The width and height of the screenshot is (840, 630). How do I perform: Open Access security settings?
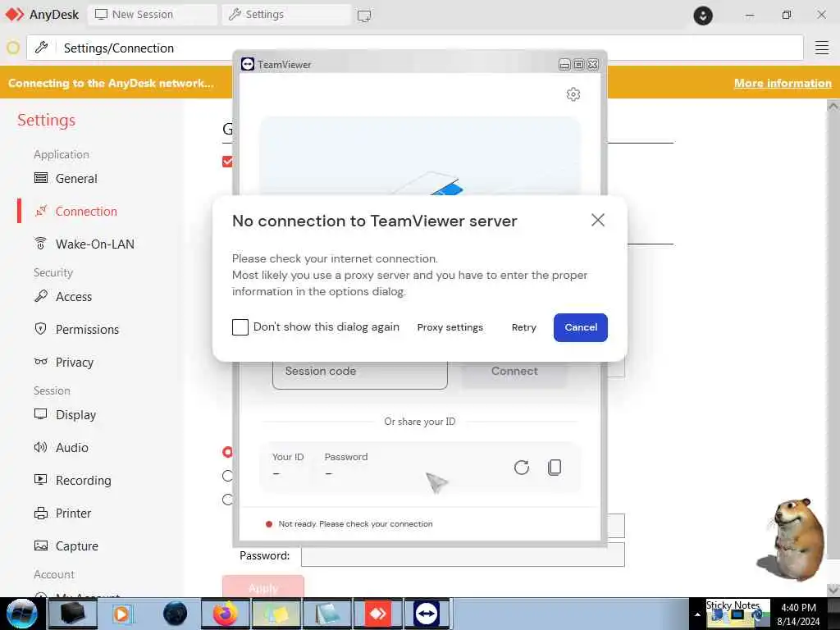pyautogui.click(x=73, y=296)
